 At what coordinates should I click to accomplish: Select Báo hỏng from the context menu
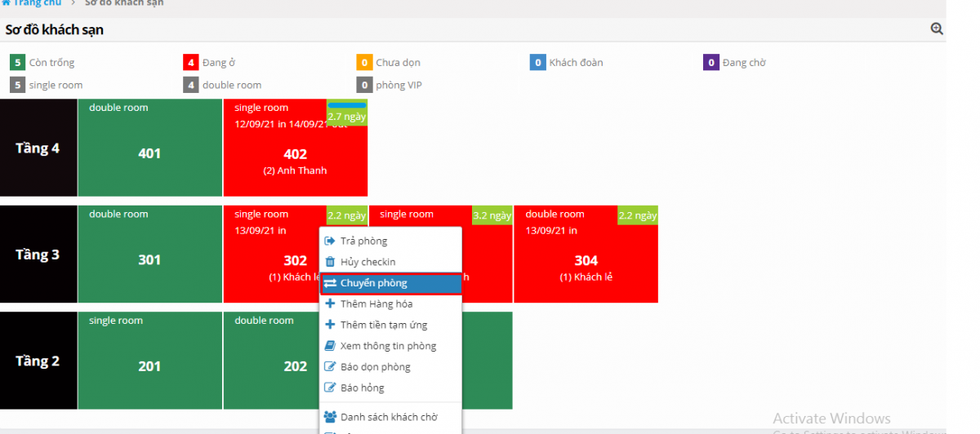pyautogui.click(x=362, y=387)
